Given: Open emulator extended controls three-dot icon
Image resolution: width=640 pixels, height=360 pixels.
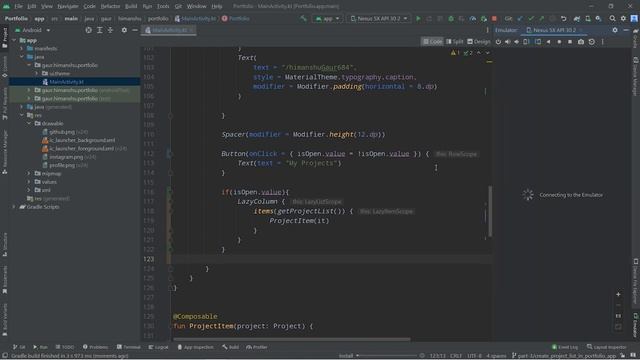Looking at the screenshot, I should point(602,42).
